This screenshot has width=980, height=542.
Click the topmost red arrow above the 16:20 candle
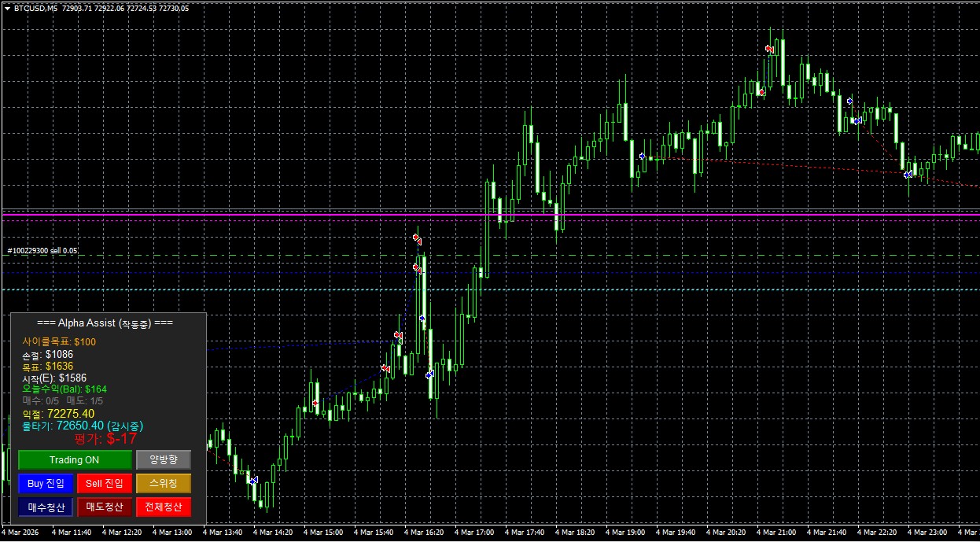coord(417,238)
